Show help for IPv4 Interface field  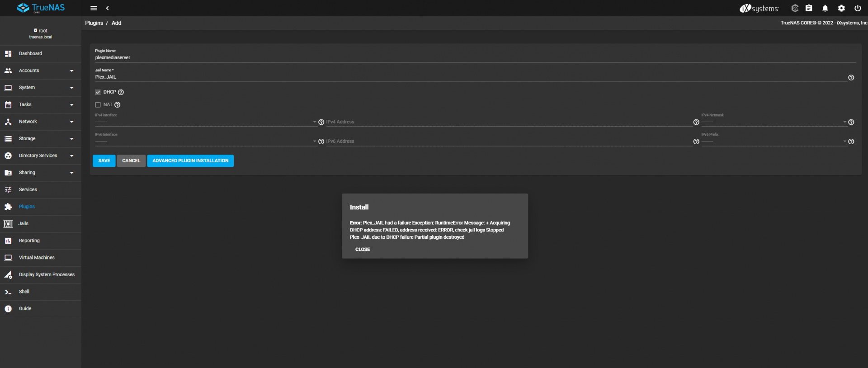(x=321, y=122)
